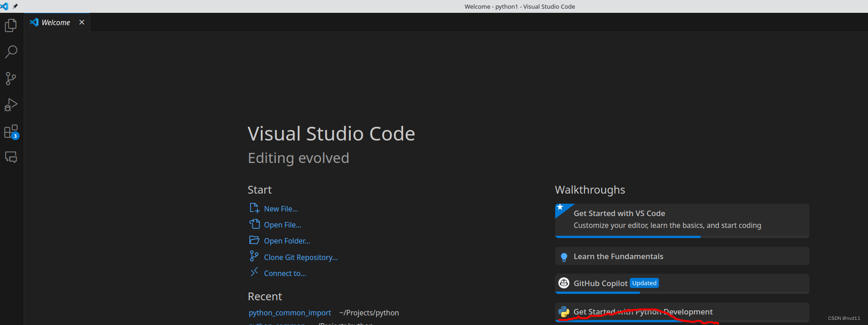Click Connect to... link
This screenshot has width=868, height=325.
(x=285, y=273)
